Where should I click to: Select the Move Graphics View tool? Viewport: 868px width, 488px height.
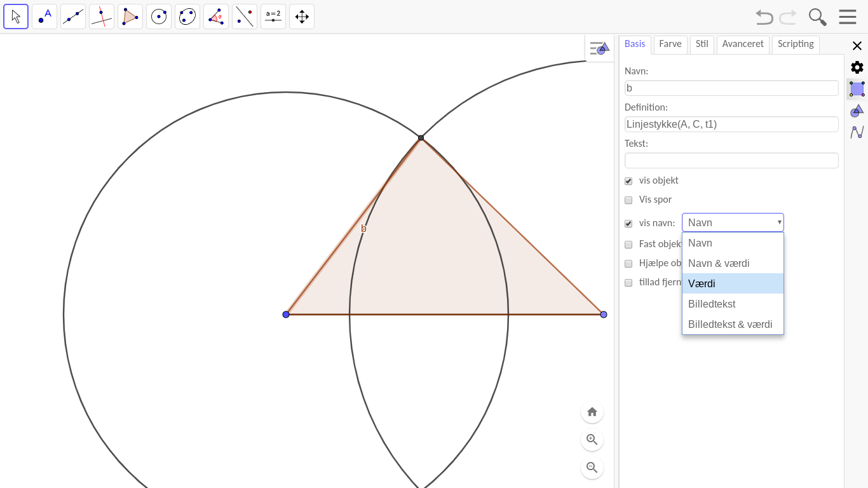[x=302, y=17]
